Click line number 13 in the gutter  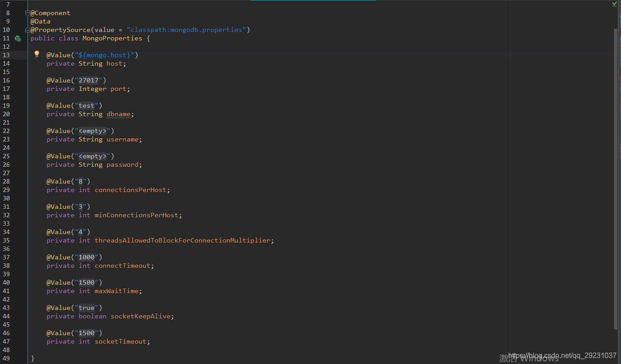click(x=6, y=55)
